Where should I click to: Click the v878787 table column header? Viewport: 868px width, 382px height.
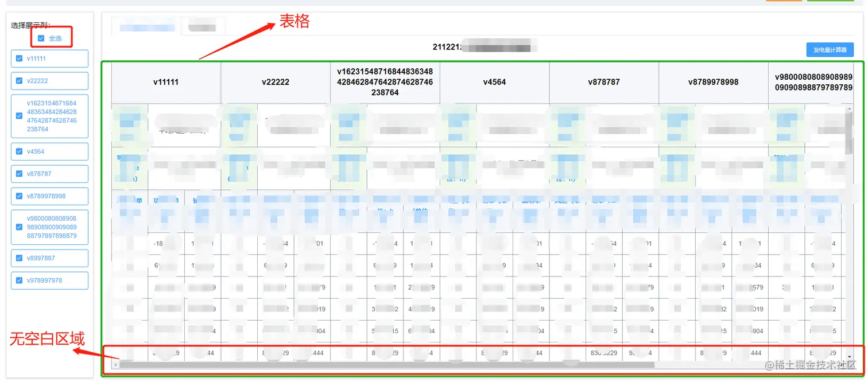604,82
